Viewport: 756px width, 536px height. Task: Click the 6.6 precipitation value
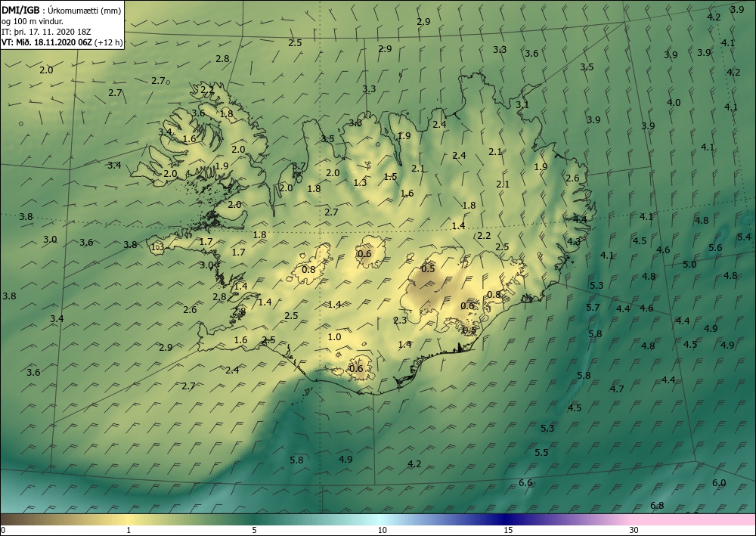coord(525,482)
